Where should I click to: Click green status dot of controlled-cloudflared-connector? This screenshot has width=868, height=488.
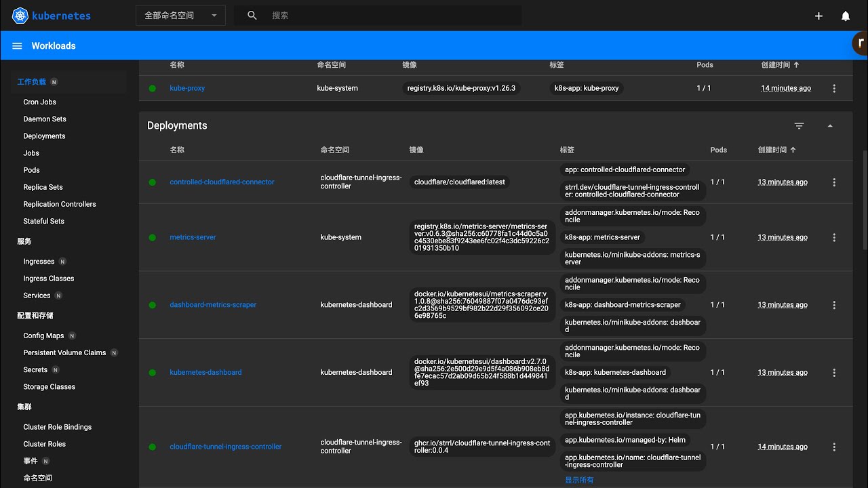pos(153,182)
